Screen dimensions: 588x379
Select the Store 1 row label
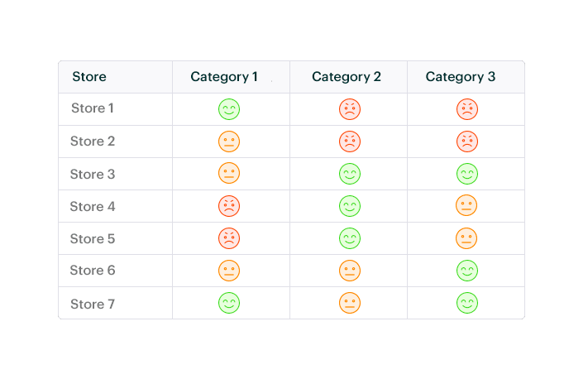pyautogui.click(x=93, y=108)
